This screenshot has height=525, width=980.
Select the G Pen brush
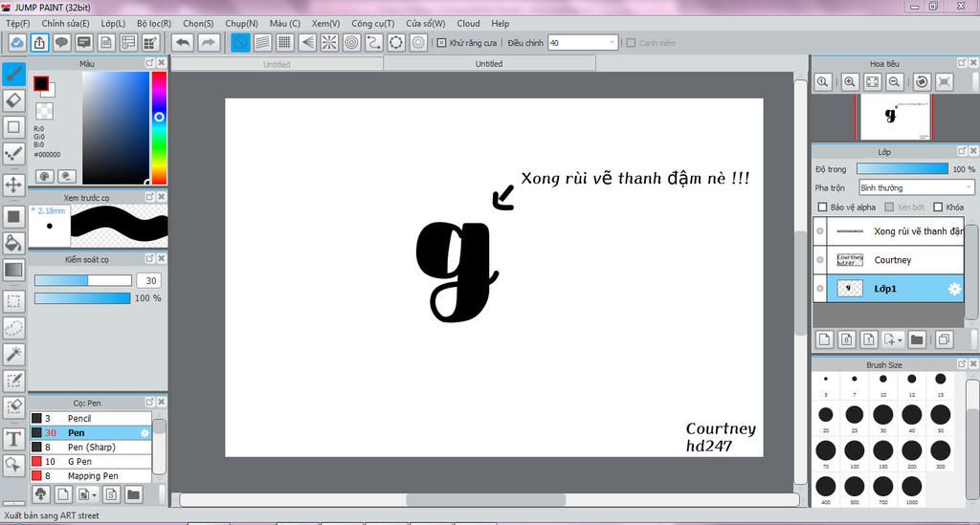(x=91, y=461)
